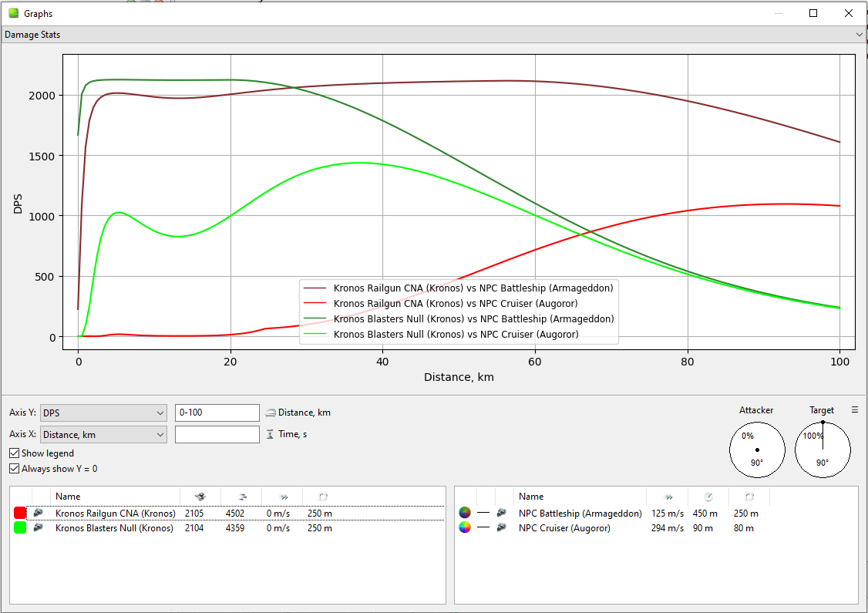Toggle the Always show Y = 0 checkbox
The height and width of the screenshot is (613, 868).
pyautogui.click(x=15, y=469)
